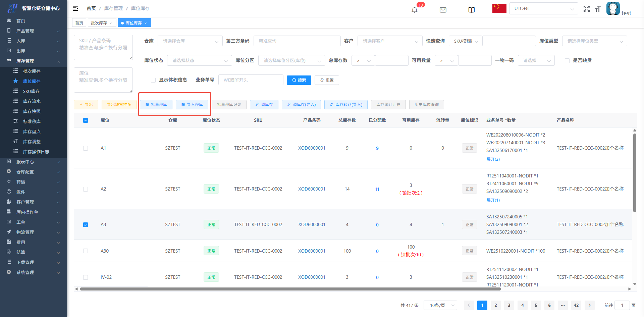Open the mail envelope icon

(443, 10)
